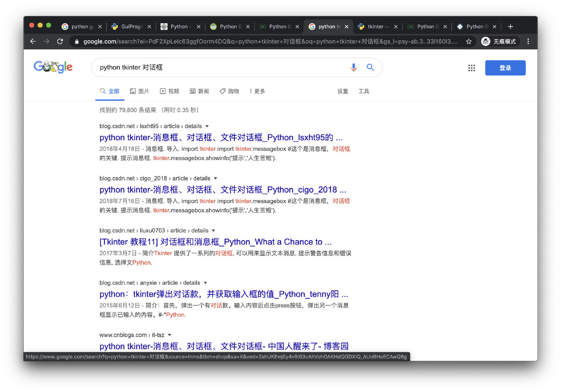Viewport: 561px width, 392px height.
Task: Expand options arrow for cnblogs it-tsz result
Action: click(x=169, y=335)
